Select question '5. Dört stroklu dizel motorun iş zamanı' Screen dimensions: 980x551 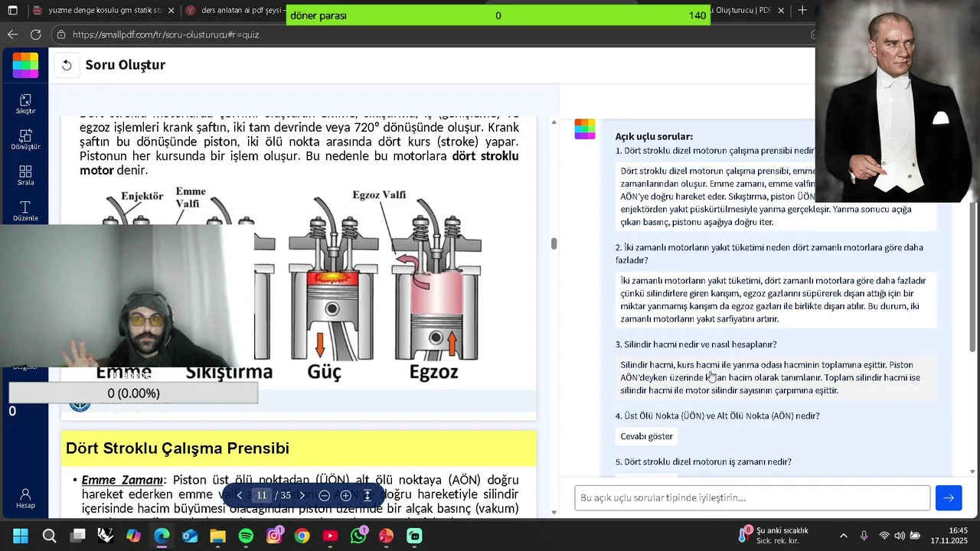[703, 461]
